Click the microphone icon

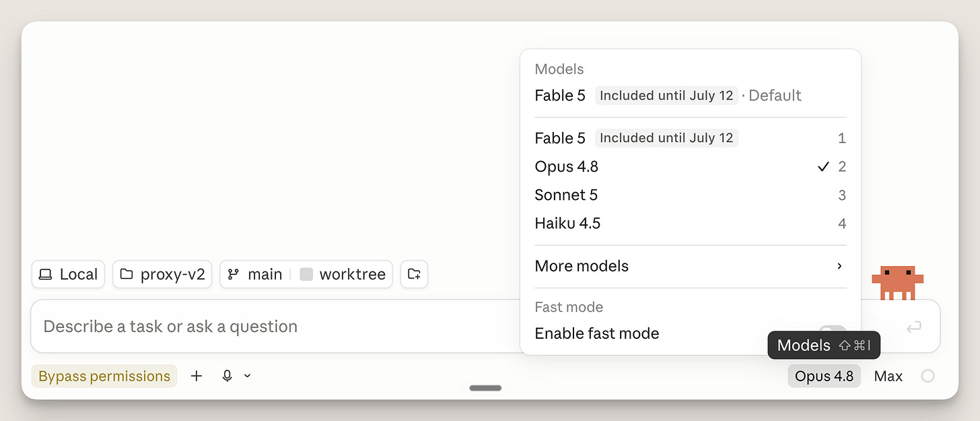pos(228,376)
